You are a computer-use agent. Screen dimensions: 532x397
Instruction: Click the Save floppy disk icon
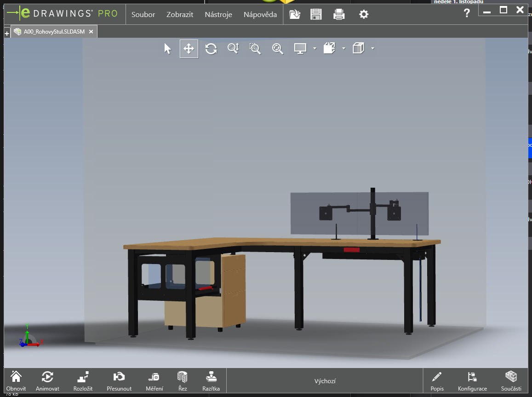[x=316, y=14]
